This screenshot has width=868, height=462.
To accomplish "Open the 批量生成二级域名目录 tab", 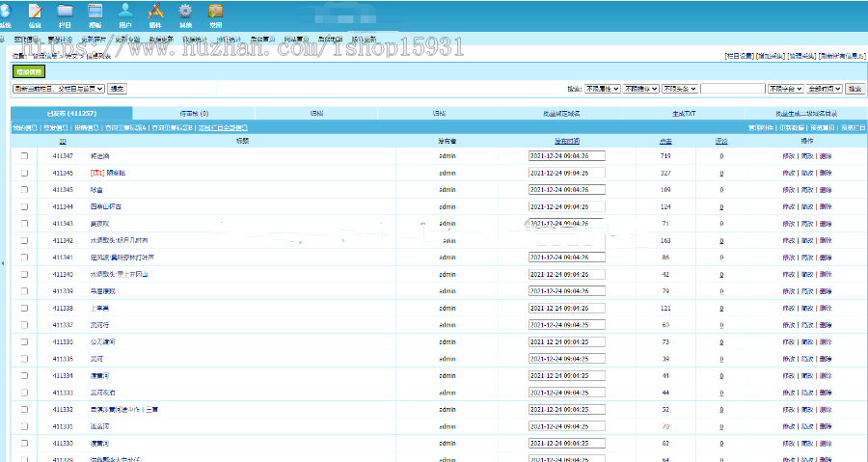I will [x=806, y=114].
